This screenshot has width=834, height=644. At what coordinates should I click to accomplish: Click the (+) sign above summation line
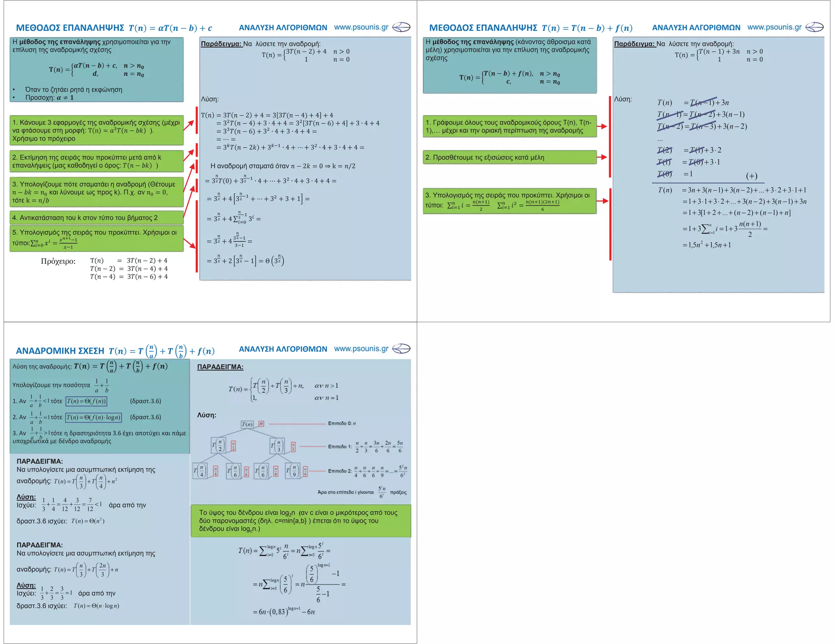click(x=751, y=176)
